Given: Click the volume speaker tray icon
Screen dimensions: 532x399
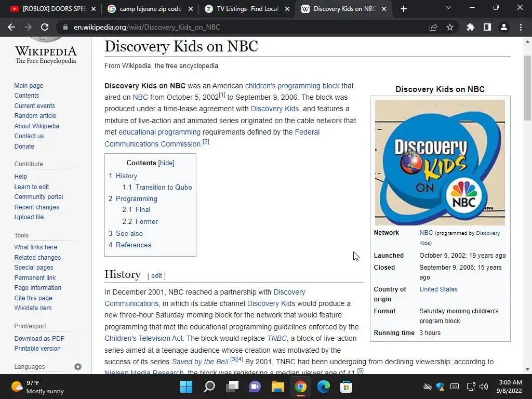Looking at the screenshot, I should (x=484, y=387).
